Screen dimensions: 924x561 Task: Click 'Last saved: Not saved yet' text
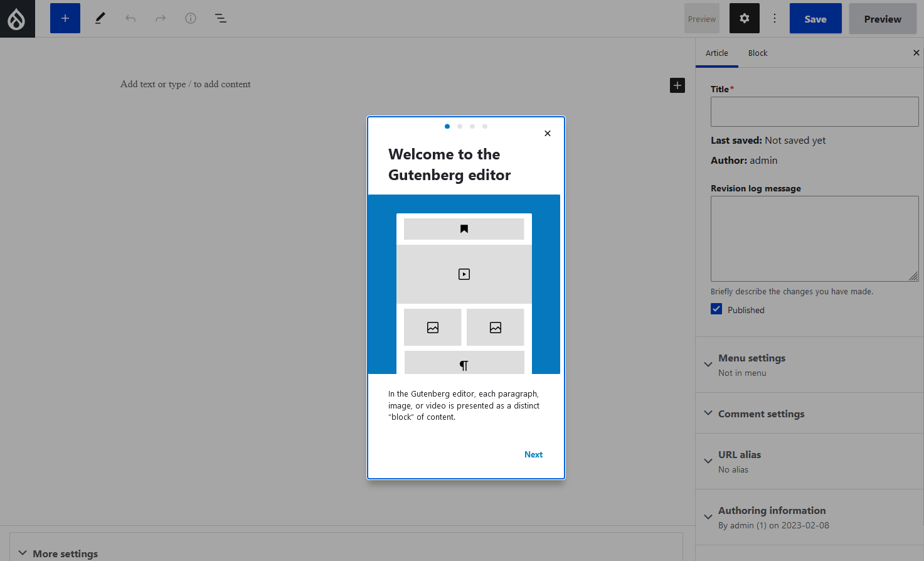coord(768,141)
